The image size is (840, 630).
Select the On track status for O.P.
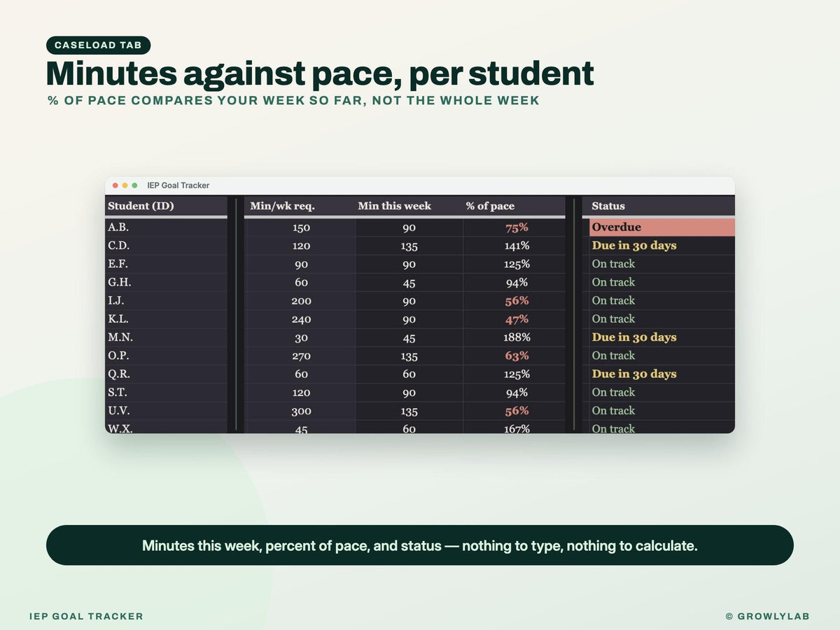662,356
